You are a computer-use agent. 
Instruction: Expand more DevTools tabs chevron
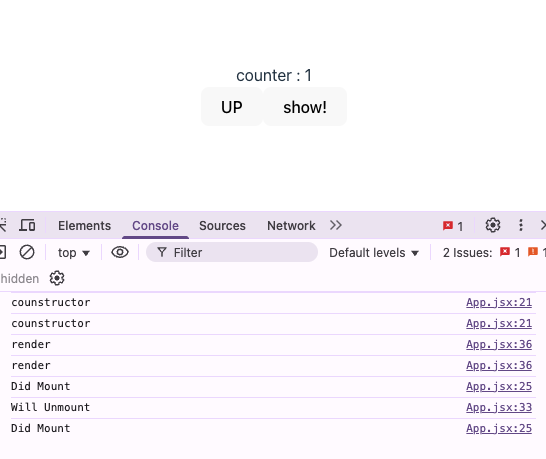[x=336, y=225]
